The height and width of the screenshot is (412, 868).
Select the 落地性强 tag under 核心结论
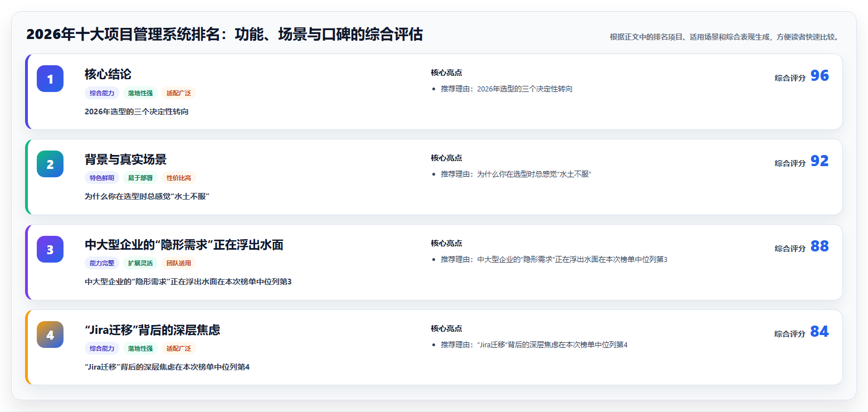pyautogui.click(x=140, y=93)
